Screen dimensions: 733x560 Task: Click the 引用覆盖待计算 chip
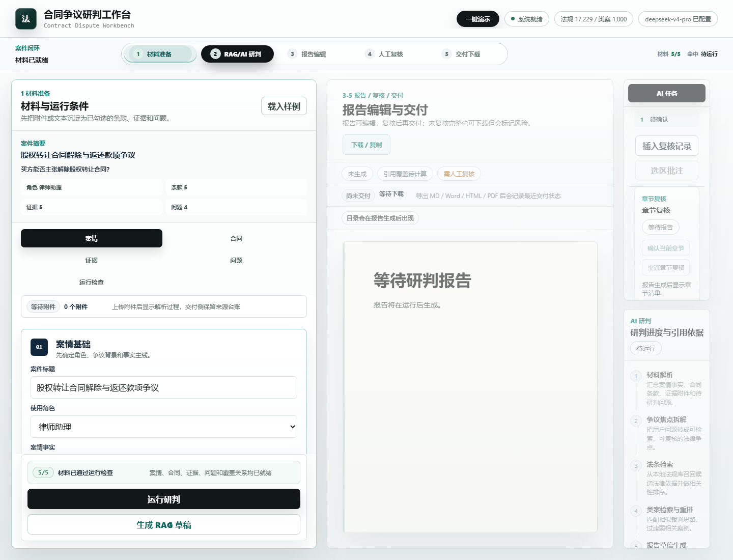click(405, 174)
